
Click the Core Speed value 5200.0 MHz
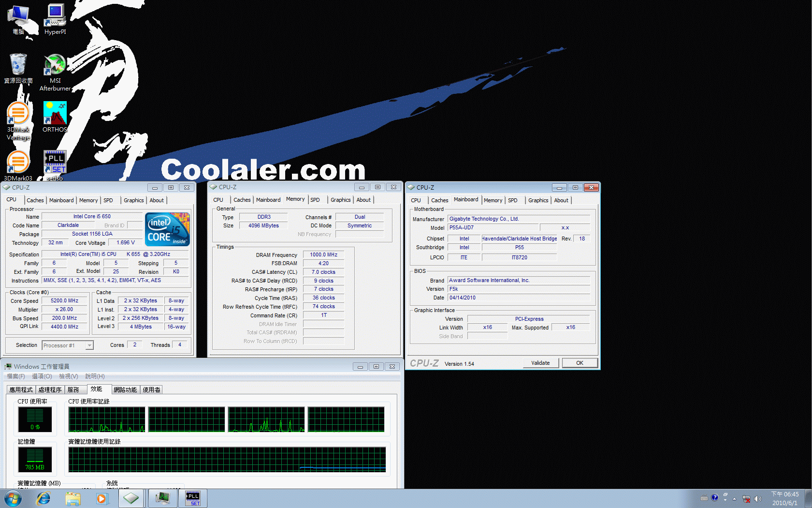(x=65, y=301)
